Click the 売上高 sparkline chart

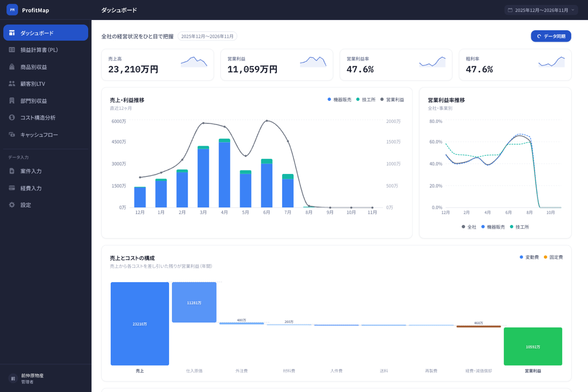(x=194, y=62)
